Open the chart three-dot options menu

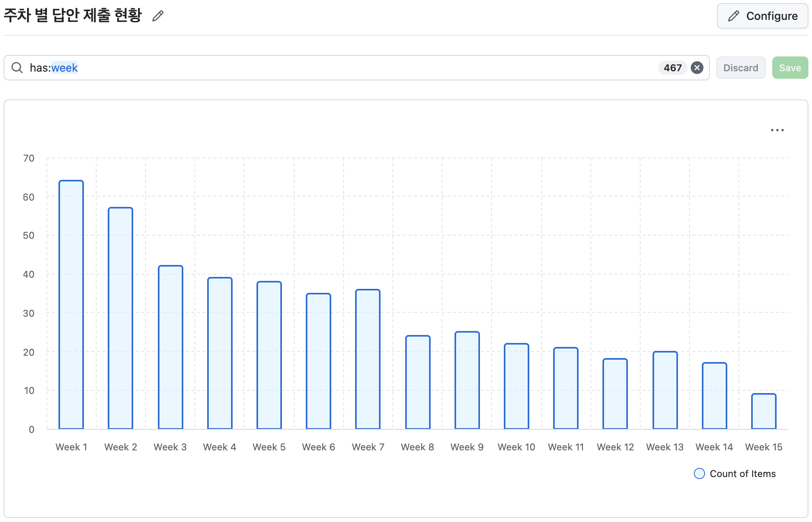tap(777, 130)
